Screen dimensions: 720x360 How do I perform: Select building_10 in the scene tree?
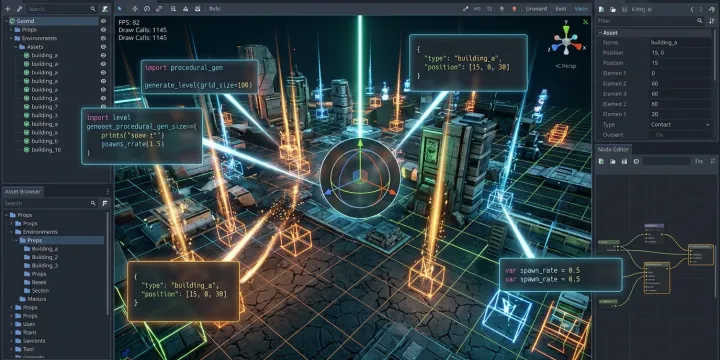coord(46,150)
